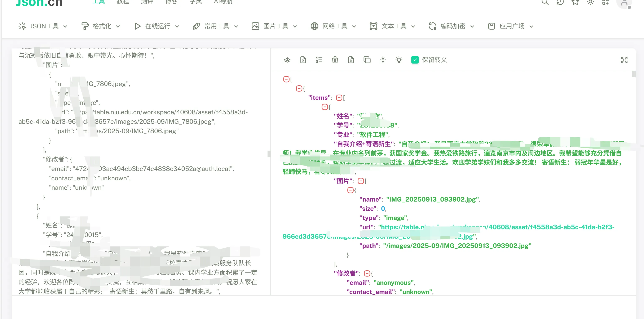
Task: Click the Json.cn logo link
Action: (x=39, y=3)
